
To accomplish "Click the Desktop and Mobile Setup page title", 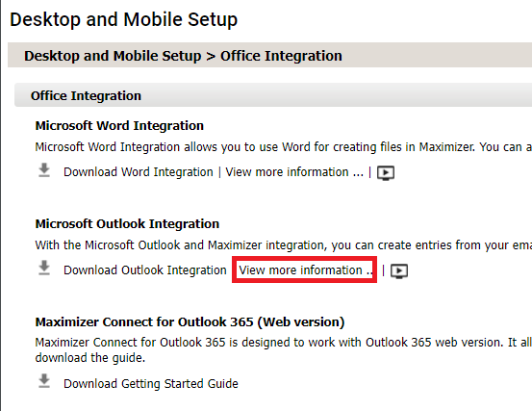I will click(x=123, y=19).
